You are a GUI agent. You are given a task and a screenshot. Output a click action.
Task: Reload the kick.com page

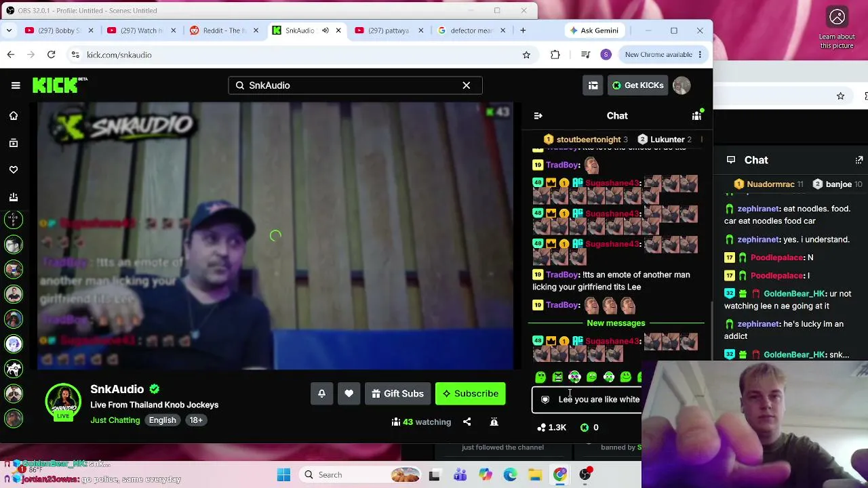click(x=51, y=55)
